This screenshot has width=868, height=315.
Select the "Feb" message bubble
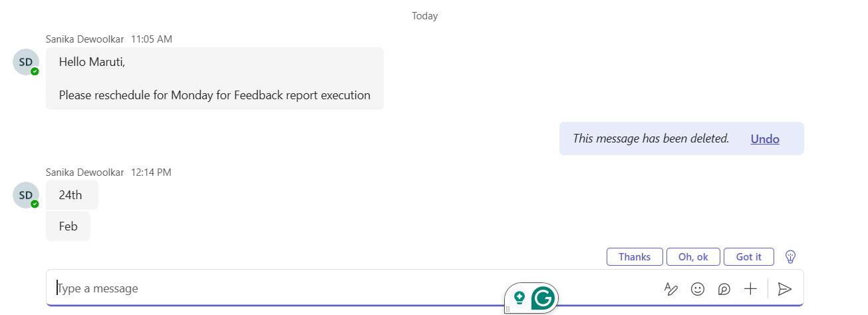coord(68,226)
